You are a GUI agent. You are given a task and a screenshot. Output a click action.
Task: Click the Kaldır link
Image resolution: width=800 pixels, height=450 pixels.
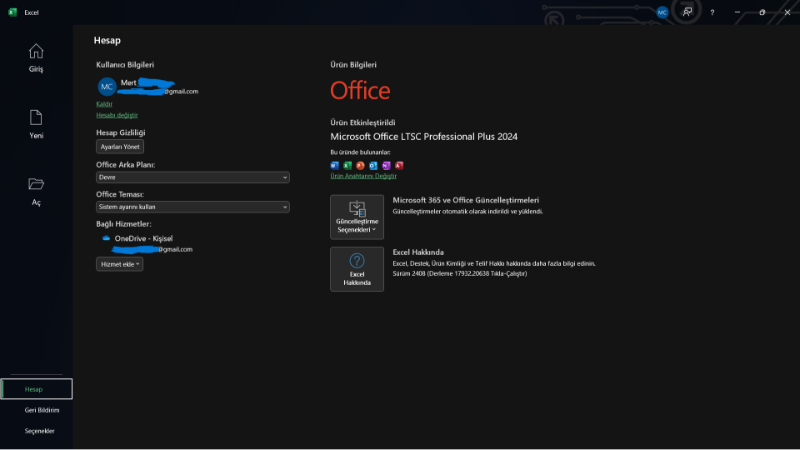[104, 104]
